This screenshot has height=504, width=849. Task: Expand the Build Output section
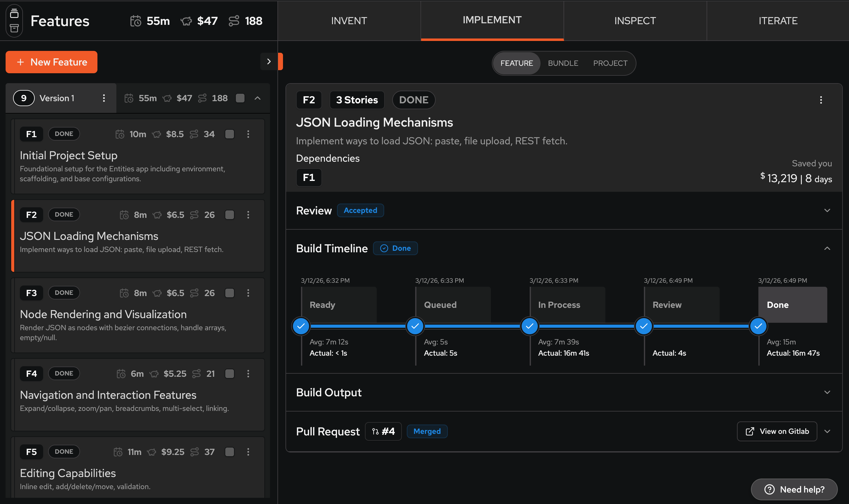pyautogui.click(x=827, y=392)
